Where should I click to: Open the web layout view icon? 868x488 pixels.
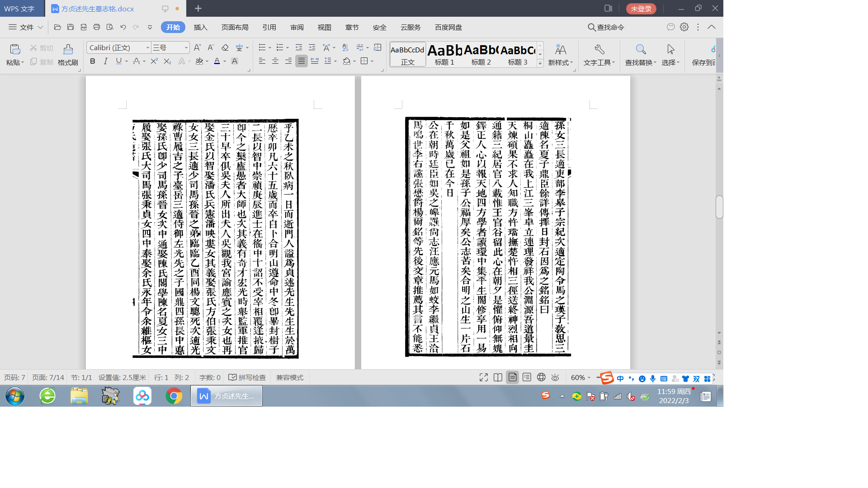[x=541, y=377]
